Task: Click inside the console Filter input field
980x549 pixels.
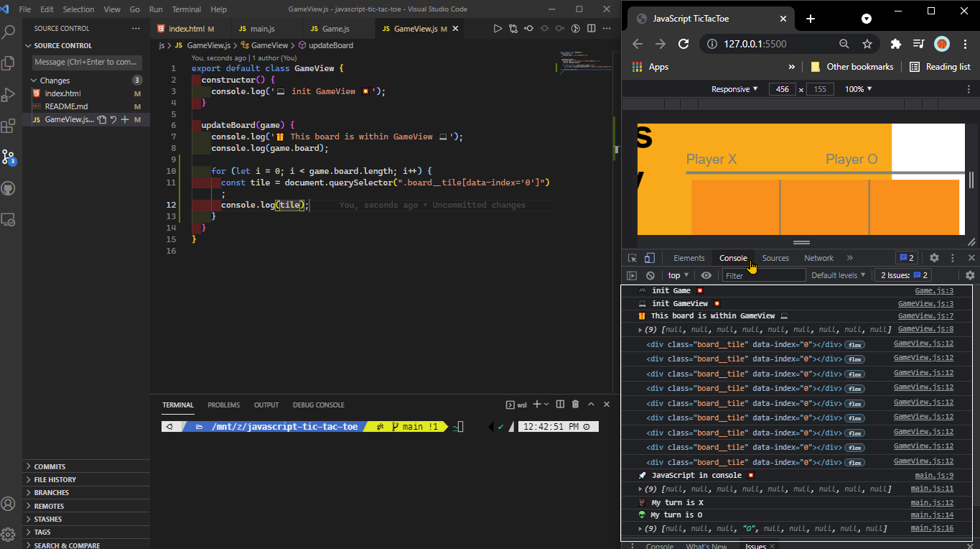Action: click(x=763, y=275)
